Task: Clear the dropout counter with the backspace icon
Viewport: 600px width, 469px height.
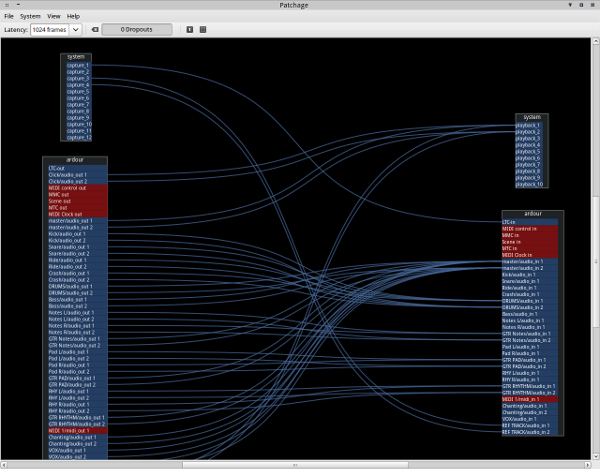Action: tap(95, 29)
